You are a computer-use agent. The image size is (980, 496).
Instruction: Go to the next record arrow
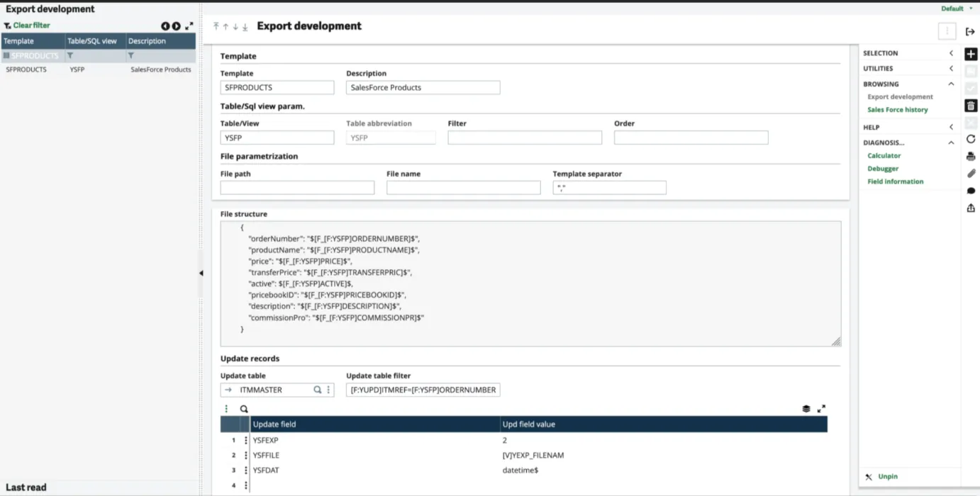(x=235, y=26)
